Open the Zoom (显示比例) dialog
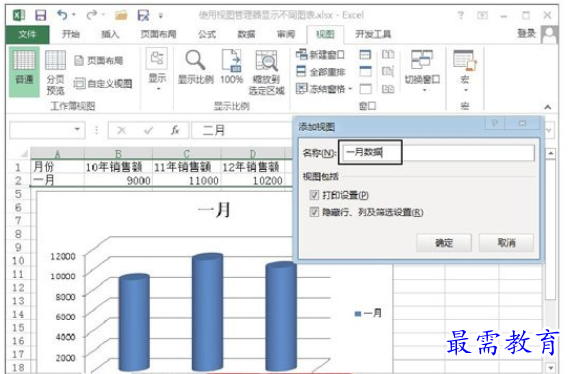This screenshot has width=568, height=374. (x=196, y=67)
